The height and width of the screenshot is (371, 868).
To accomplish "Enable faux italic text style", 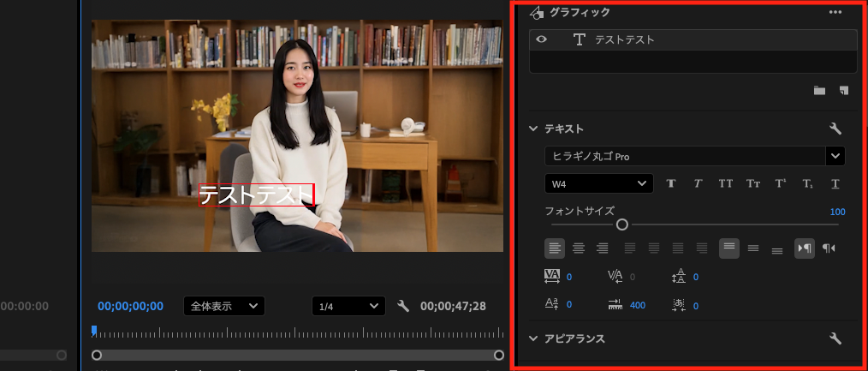I will [x=698, y=183].
